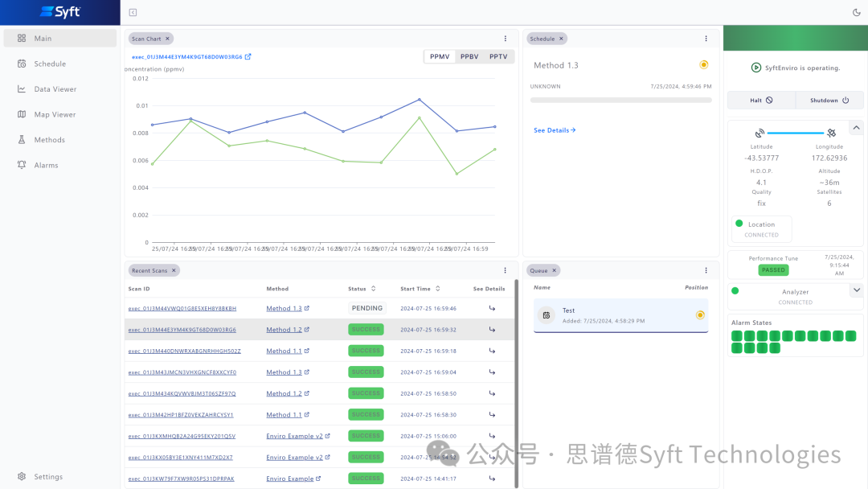This screenshot has height=489, width=868.
Task: Click the satellite icon beside the signal line
Action: pyautogui.click(x=832, y=133)
